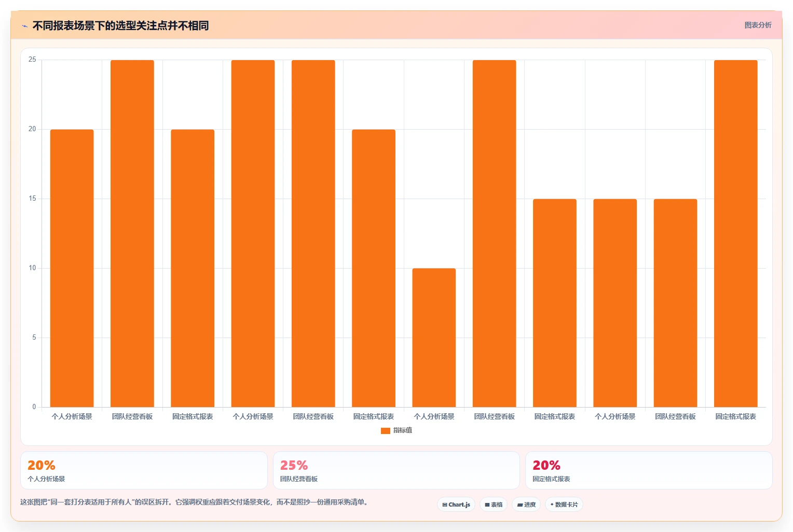The image size is (793, 532).
Task: Click the 进度 tag chip
Action: 526,505
